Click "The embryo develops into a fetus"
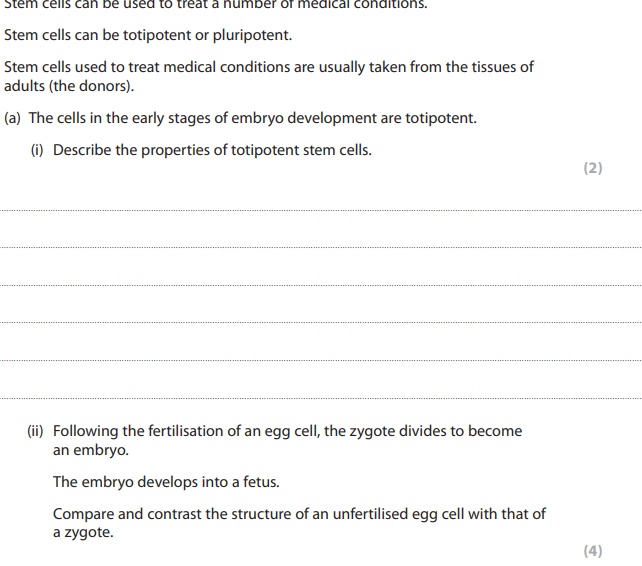Image resolution: width=642 pixels, height=566 pixels. click(x=166, y=482)
